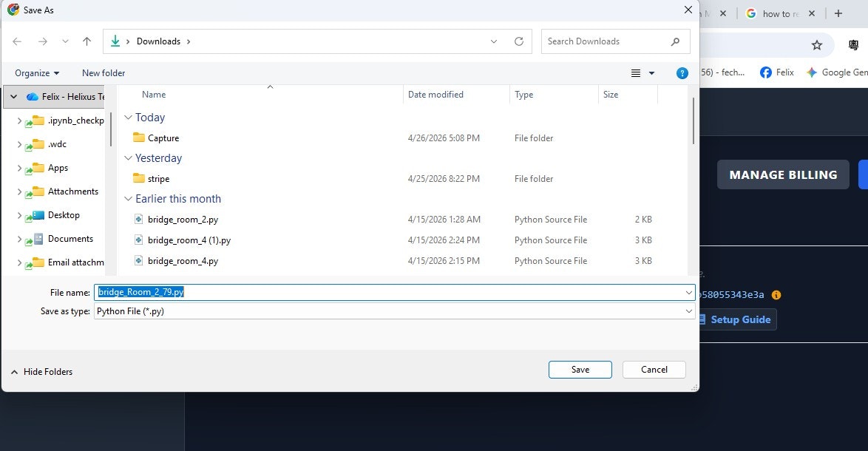
Task: Close the Save As dialog
Action: click(x=688, y=10)
